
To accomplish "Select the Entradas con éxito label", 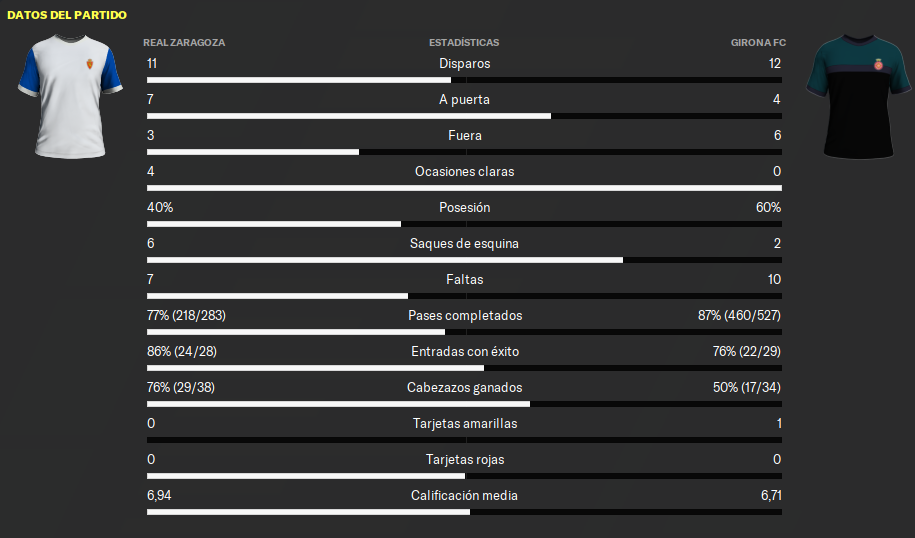I will [x=464, y=351].
